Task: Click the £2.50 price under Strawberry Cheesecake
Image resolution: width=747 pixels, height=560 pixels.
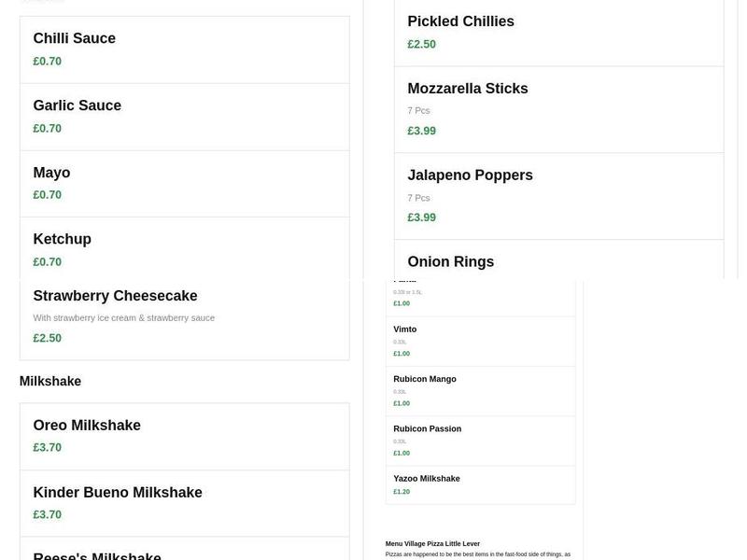Action: pyautogui.click(x=47, y=337)
